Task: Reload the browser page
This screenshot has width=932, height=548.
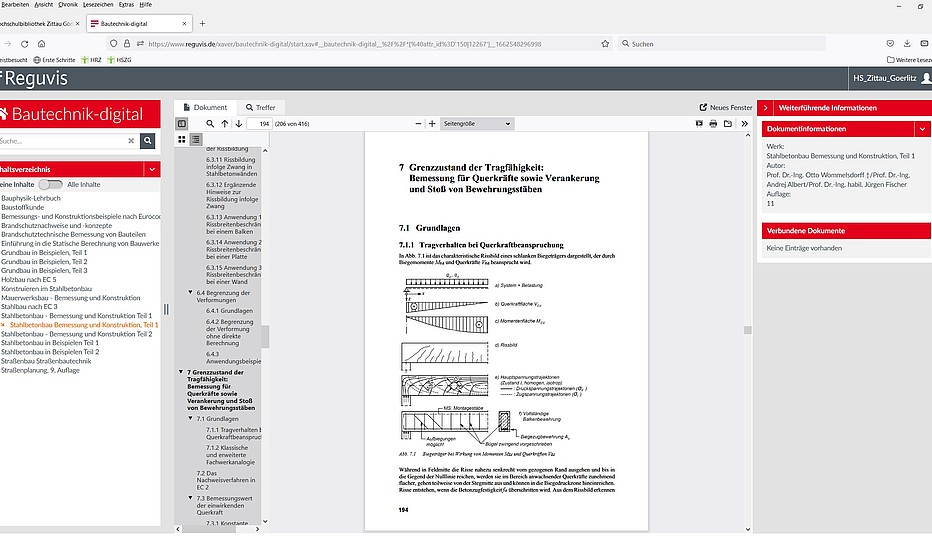Action: tap(24, 44)
